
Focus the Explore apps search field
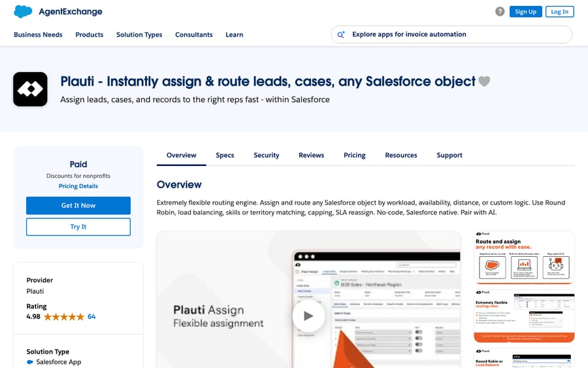click(451, 35)
